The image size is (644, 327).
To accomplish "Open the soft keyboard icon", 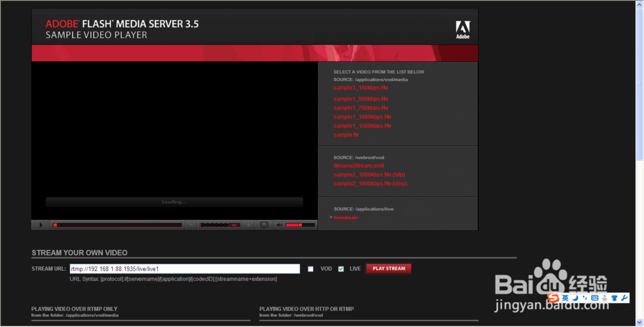I will click(x=594, y=298).
